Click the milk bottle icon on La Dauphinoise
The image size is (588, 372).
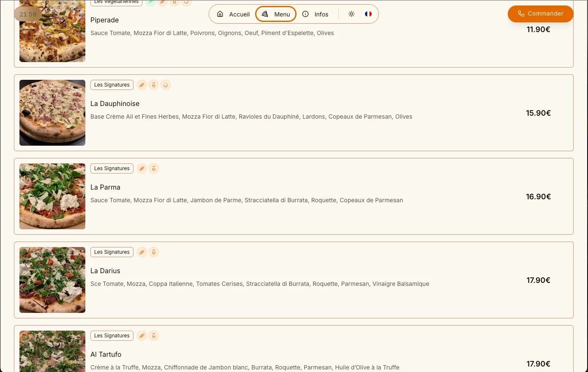[154, 85]
